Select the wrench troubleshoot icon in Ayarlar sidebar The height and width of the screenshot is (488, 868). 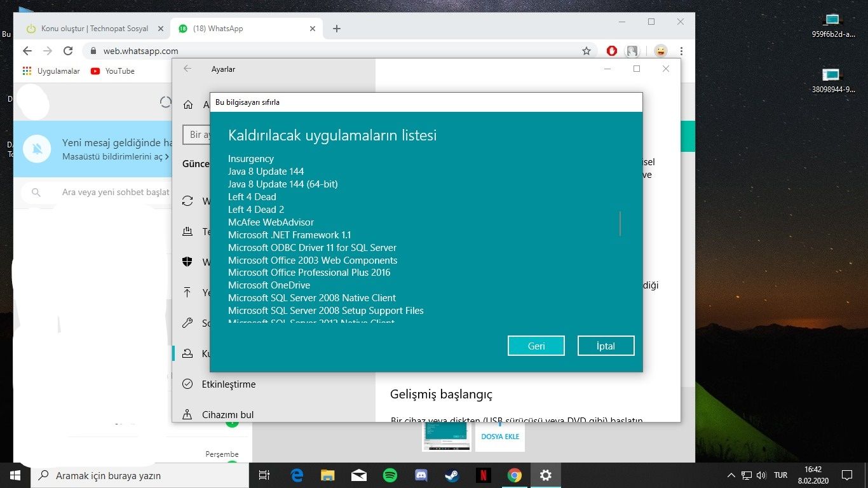187,323
